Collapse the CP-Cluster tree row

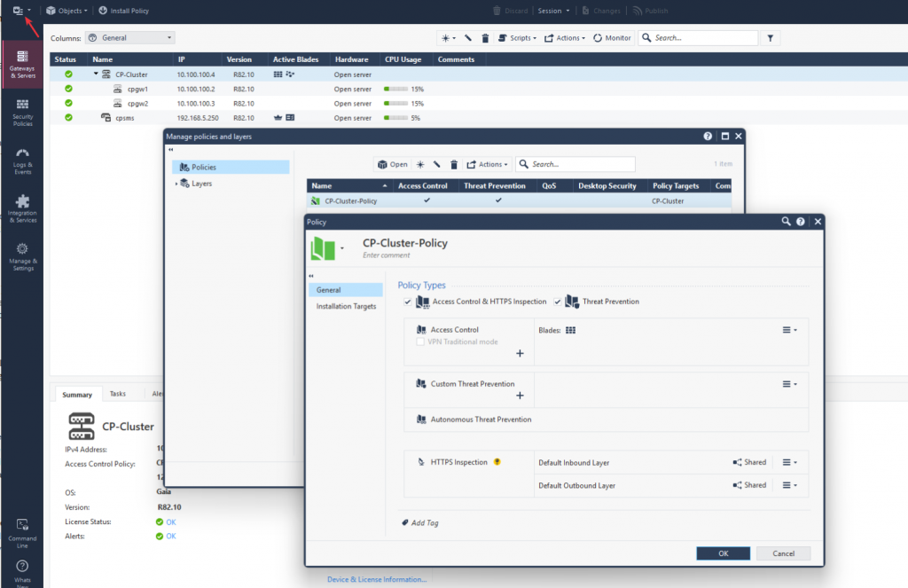96,74
